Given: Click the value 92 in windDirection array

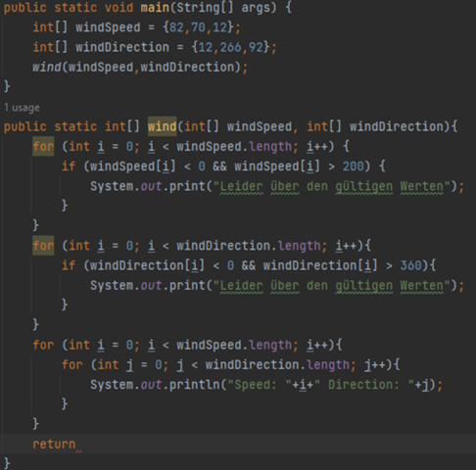Looking at the screenshot, I should click(x=256, y=47).
